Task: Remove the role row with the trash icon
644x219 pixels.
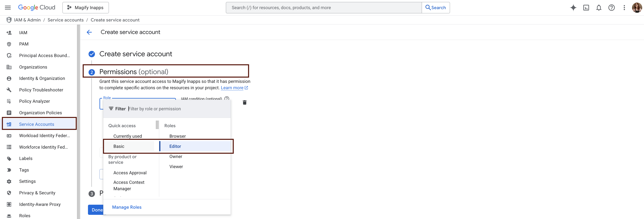Action: tap(244, 102)
